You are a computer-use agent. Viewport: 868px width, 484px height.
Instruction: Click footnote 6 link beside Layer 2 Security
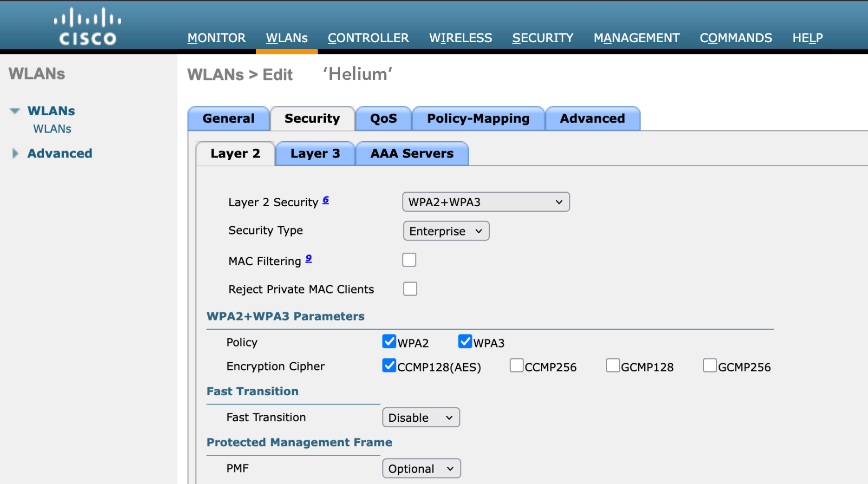click(325, 200)
